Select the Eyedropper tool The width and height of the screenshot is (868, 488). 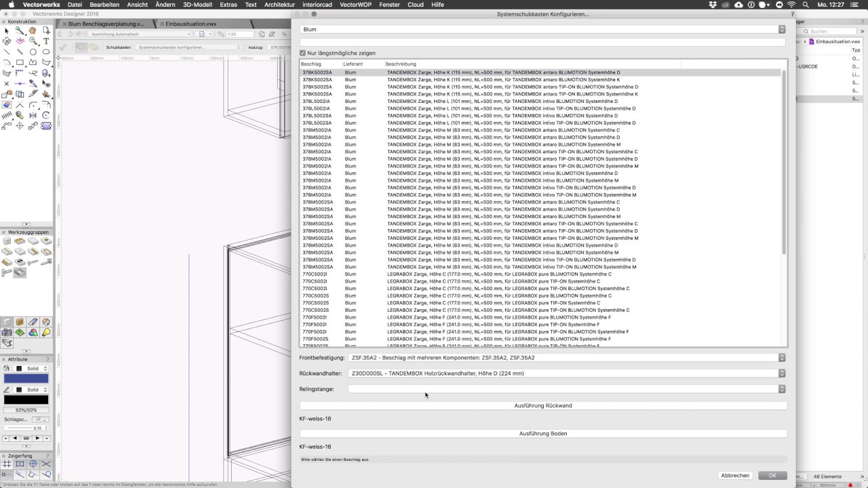click(33, 84)
